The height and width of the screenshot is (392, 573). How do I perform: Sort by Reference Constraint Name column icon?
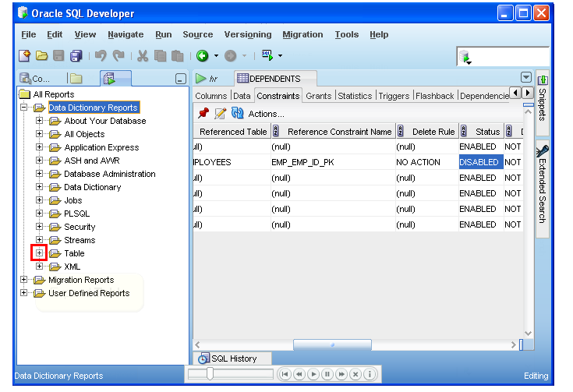[x=276, y=131]
